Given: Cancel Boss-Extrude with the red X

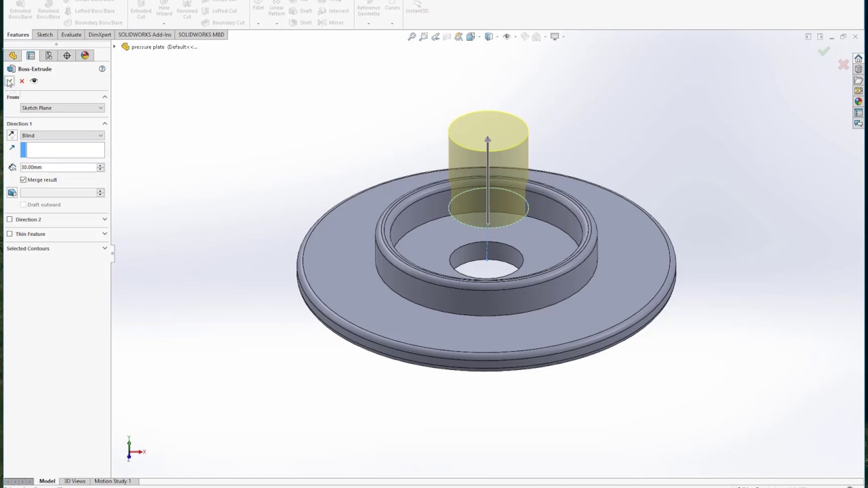Looking at the screenshot, I should (x=22, y=81).
